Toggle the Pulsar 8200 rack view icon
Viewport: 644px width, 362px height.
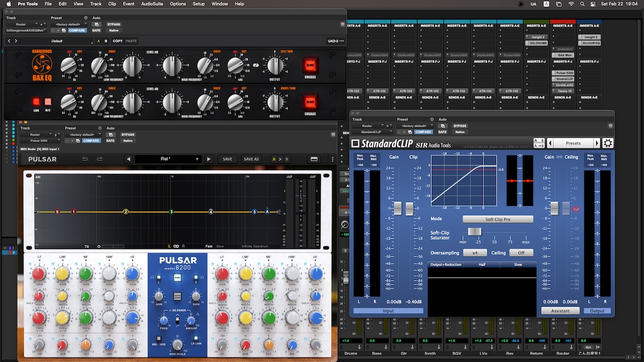(314, 159)
